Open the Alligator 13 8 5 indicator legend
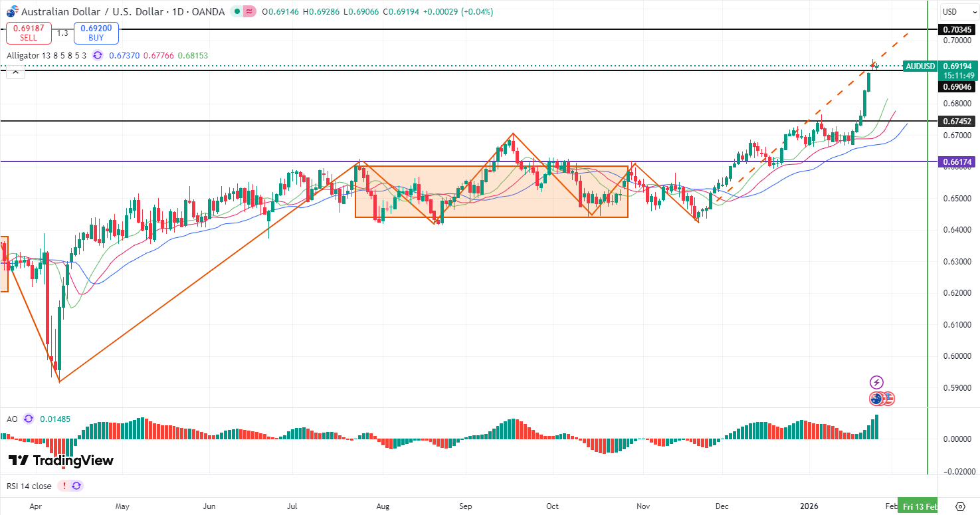 pos(47,56)
